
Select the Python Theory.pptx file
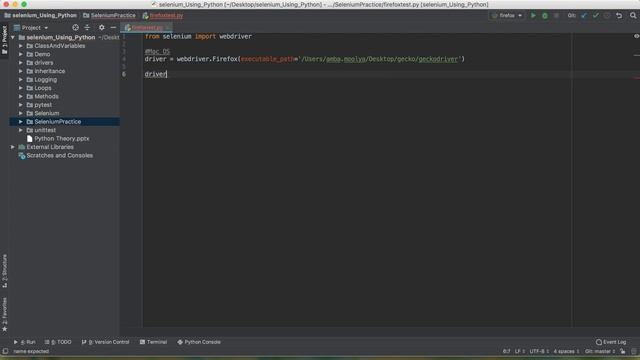pyautogui.click(x=62, y=139)
